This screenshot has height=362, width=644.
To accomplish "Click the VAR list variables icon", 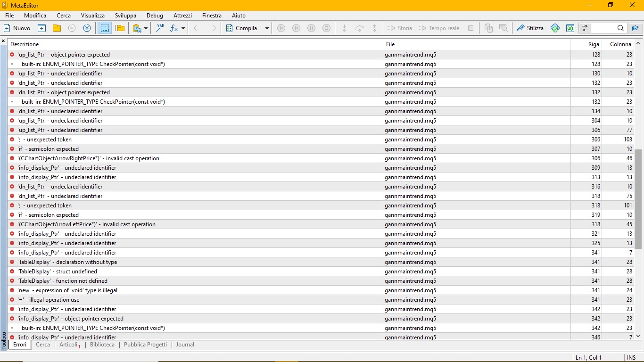I will coord(160,28).
